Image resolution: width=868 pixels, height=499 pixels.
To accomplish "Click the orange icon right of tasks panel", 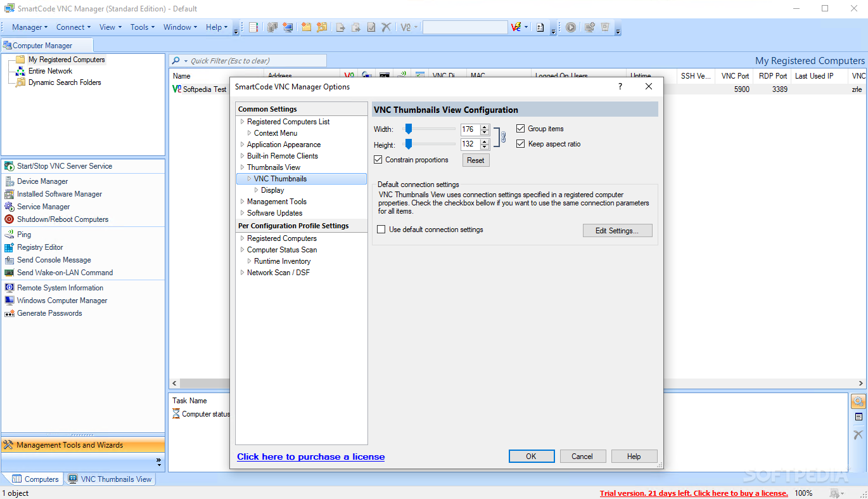I will 858,401.
